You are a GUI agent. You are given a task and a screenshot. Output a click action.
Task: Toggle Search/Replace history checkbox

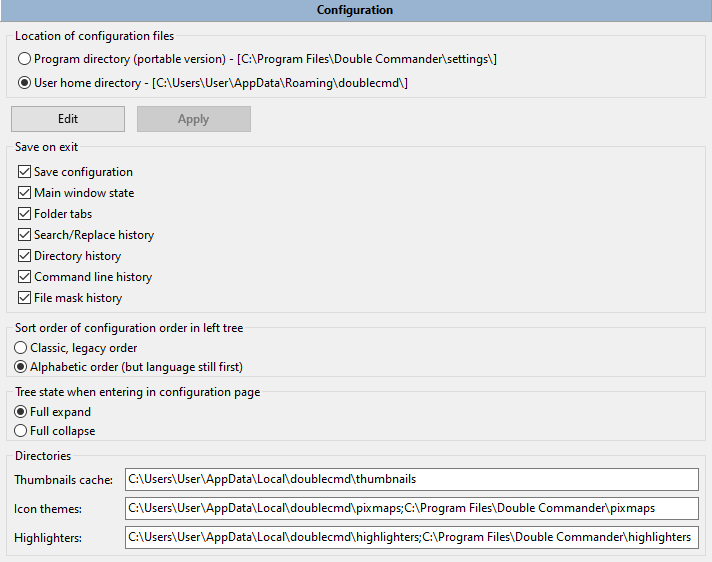point(25,235)
